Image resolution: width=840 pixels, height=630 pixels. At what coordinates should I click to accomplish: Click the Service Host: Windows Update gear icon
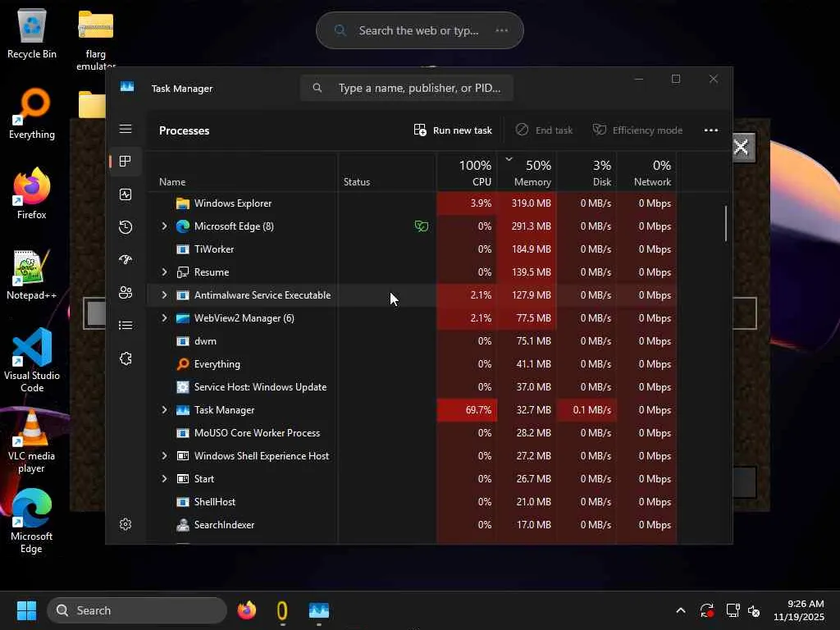pos(183,387)
